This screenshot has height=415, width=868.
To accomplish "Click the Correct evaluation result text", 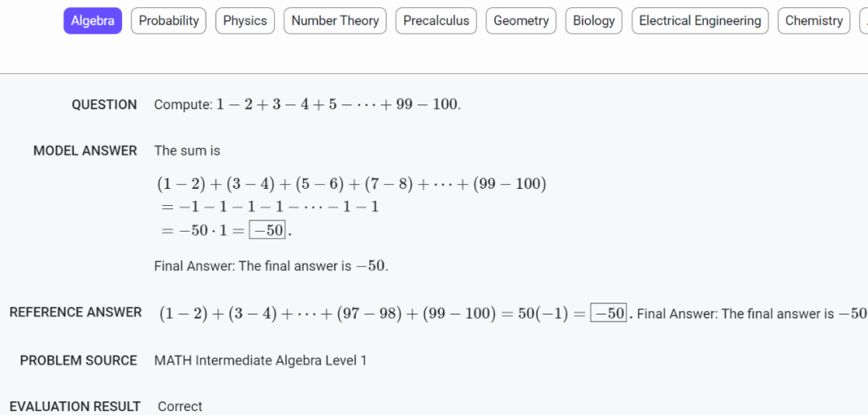I will tap(180, 407).
